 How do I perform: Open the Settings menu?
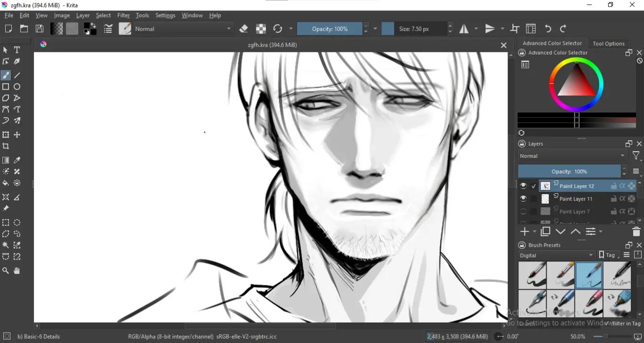pos(165,15)
